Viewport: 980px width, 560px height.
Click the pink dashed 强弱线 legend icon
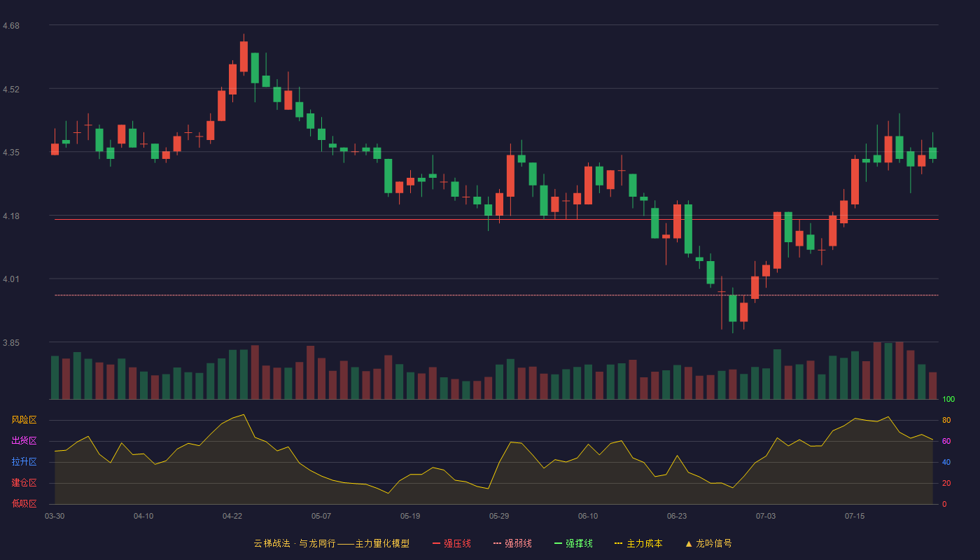(497, 543)
